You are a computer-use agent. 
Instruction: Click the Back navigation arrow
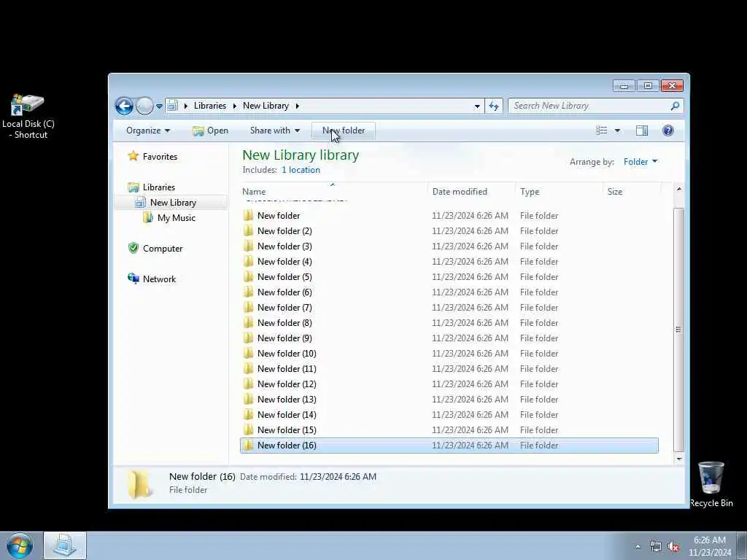click(124, 106)
